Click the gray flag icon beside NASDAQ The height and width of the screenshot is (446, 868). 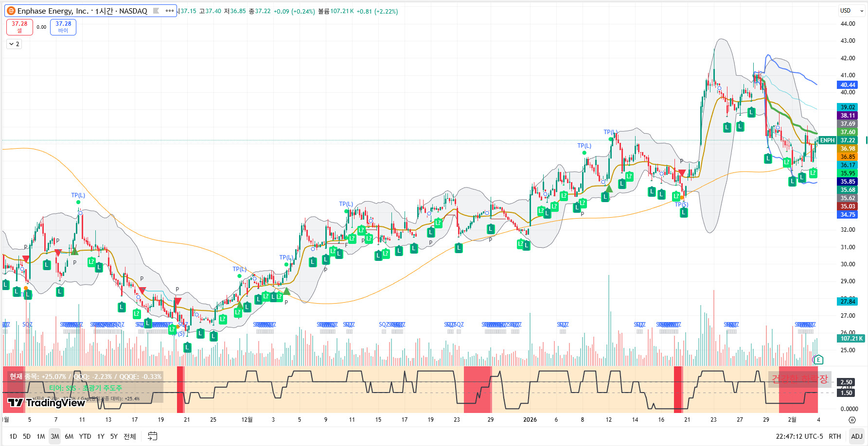pos(156,11)
